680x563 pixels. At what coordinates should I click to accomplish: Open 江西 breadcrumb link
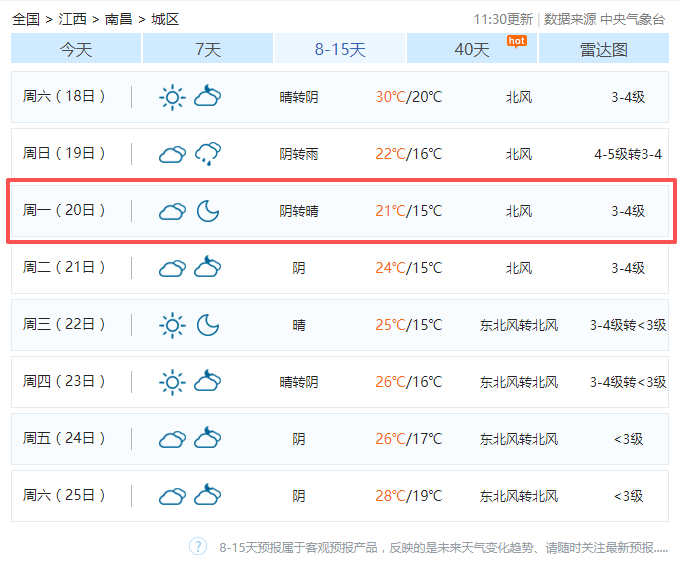pos(72,19)
